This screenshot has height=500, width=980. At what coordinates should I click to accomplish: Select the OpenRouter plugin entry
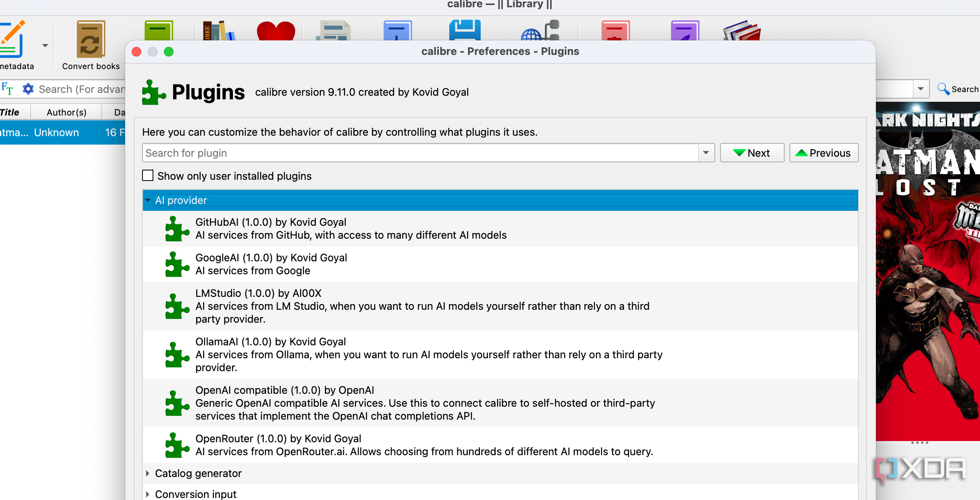click(500, 445)
